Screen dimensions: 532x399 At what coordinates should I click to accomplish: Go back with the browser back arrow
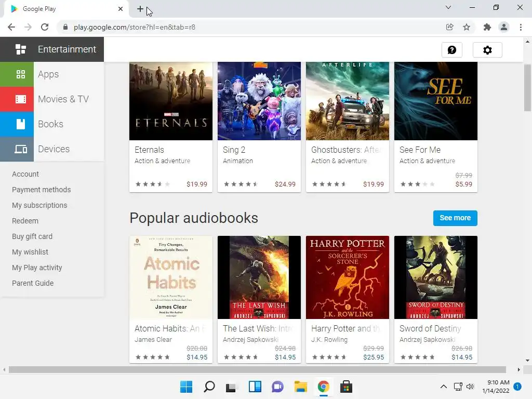coord(11,27)
